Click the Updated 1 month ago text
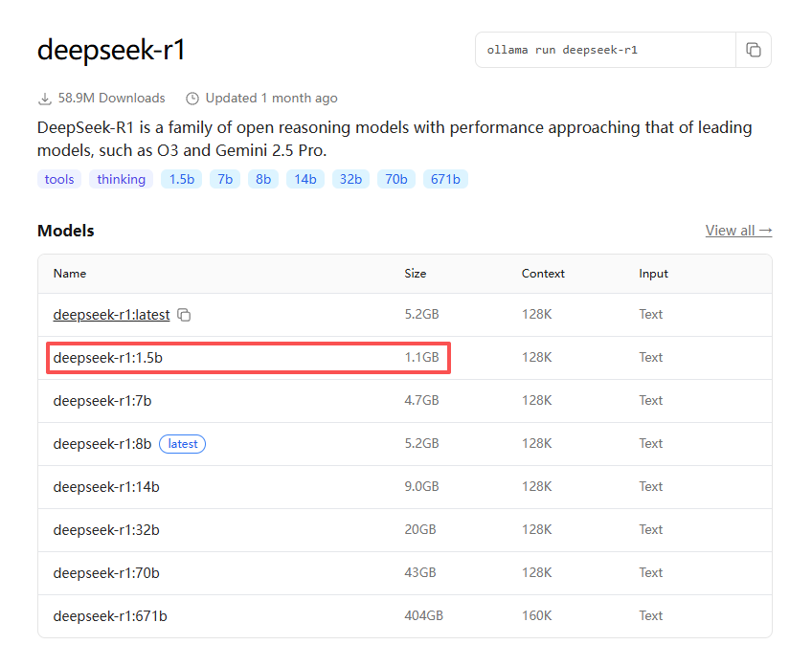Image resolution: width=812 pixels, height=667 pixels. point(271,99)
